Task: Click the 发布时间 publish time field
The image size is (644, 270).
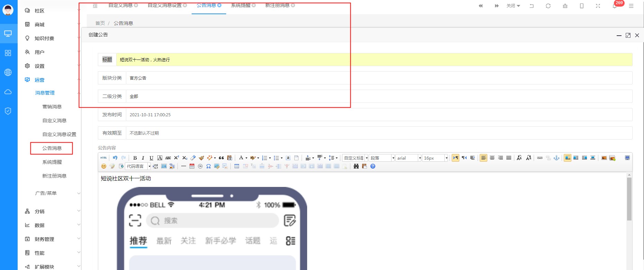Action: tap(379, 115)
